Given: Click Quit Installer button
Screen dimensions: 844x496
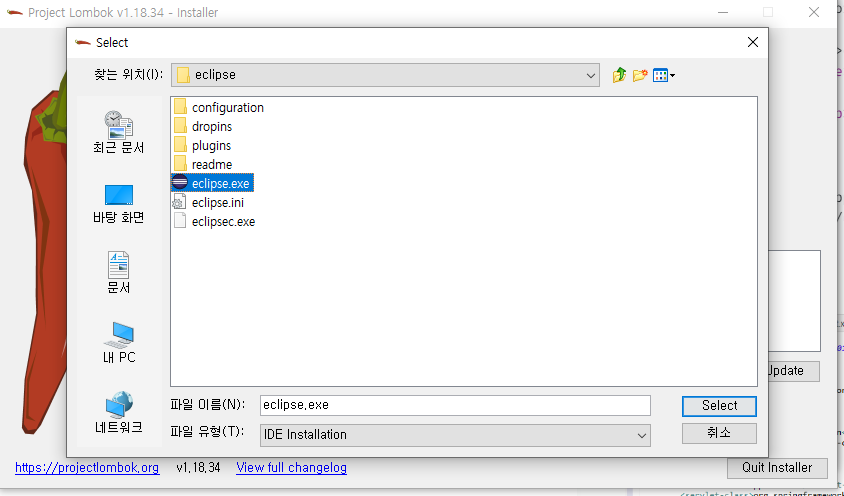Looking at the screenshot, I should point(777,467).
